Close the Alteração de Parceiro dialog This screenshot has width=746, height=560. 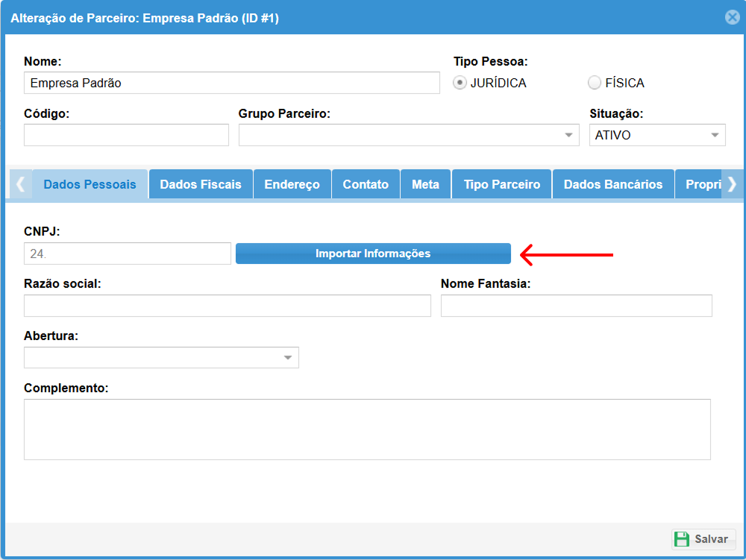[732, 17]
